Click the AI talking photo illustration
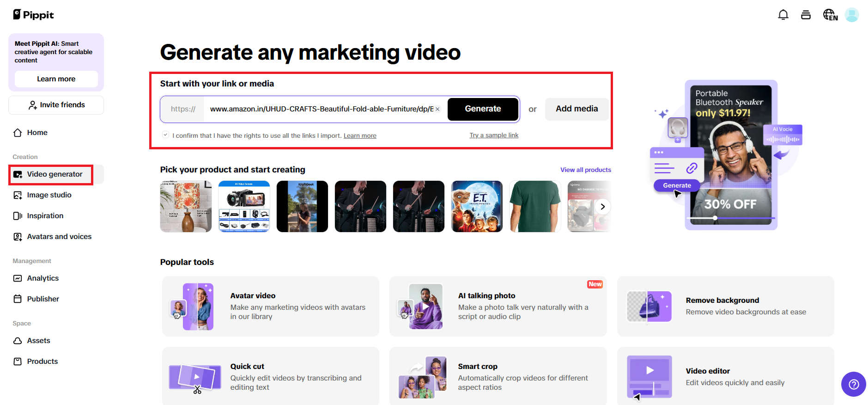Viewport: 868px width, 405px height. pyautogui.click(x=420, y=307)
